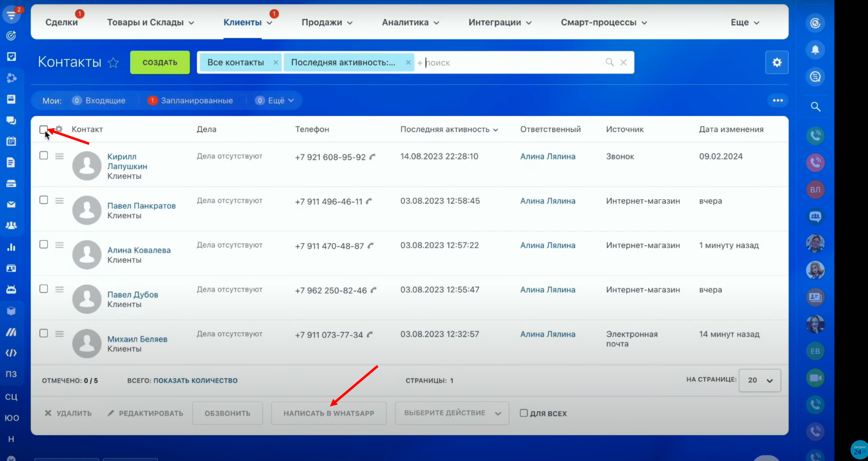868x461 pixels.
Task: Open row menu for Павел Панкратов
Action: [59, 201]
